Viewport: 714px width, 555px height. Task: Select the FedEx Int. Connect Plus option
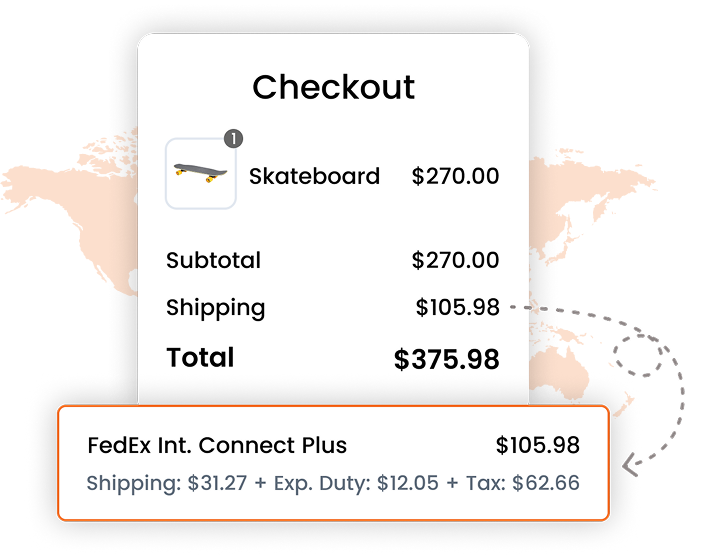[217, 445]
